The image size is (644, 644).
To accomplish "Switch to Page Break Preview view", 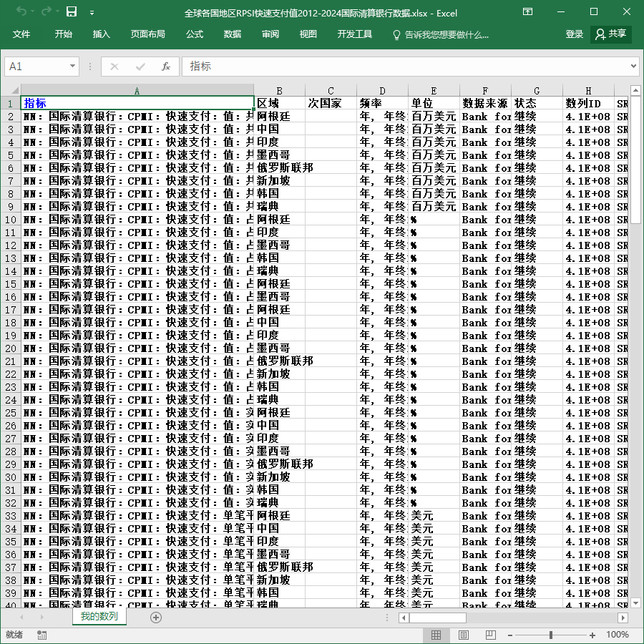I will click(x=491, y=635).
